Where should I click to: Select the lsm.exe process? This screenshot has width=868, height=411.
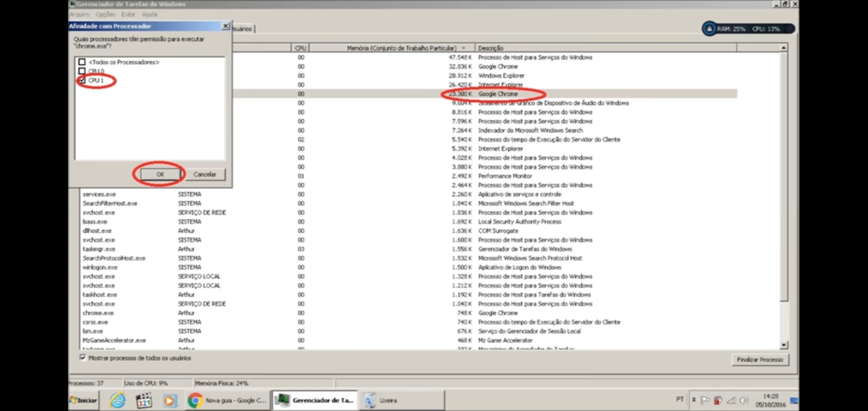93,331
